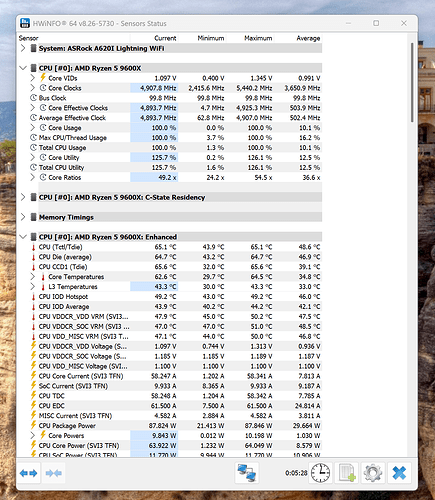Select the CPU IOD Average row label
Image resolution: width=435 pixels, height=500 pixels.
[64, 307]
